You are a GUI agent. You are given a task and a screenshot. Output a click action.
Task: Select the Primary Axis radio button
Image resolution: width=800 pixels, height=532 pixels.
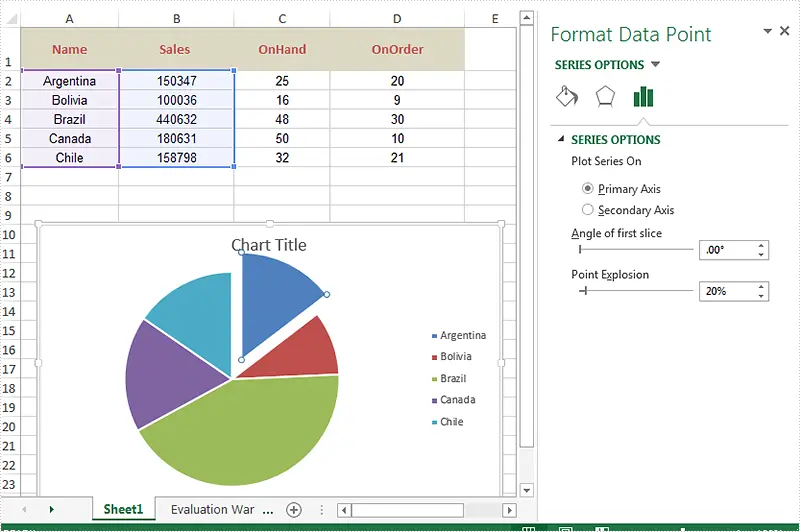tap(588, 189)
